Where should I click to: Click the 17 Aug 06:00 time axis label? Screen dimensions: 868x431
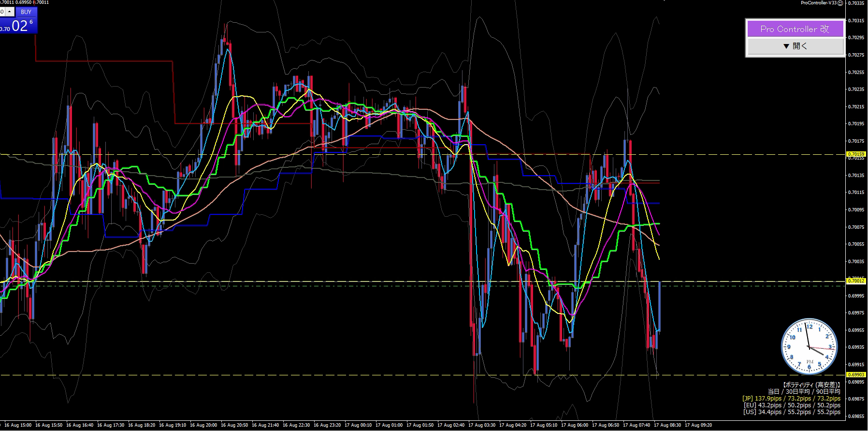point(575,425)
